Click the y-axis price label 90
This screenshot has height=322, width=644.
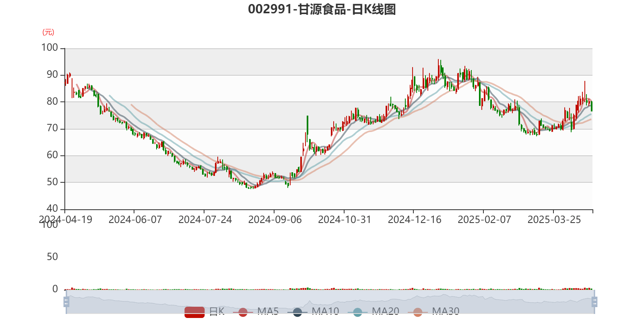pyautogui.click(x=52, y=75)
